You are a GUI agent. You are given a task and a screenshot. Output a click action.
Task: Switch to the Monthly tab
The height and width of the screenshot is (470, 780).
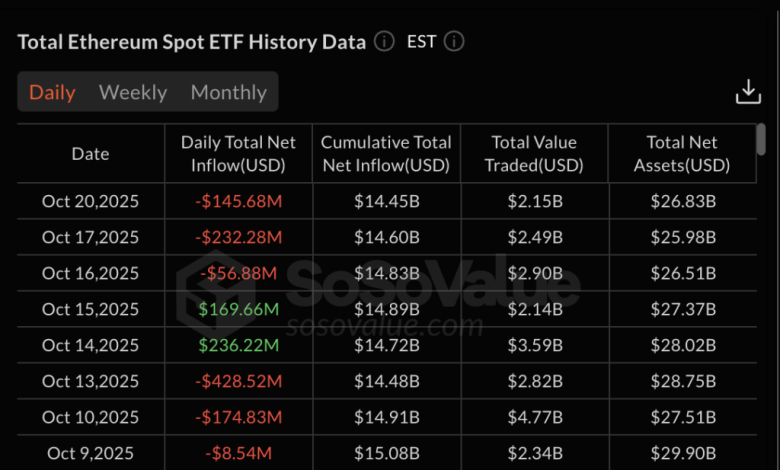pos(228,92)
